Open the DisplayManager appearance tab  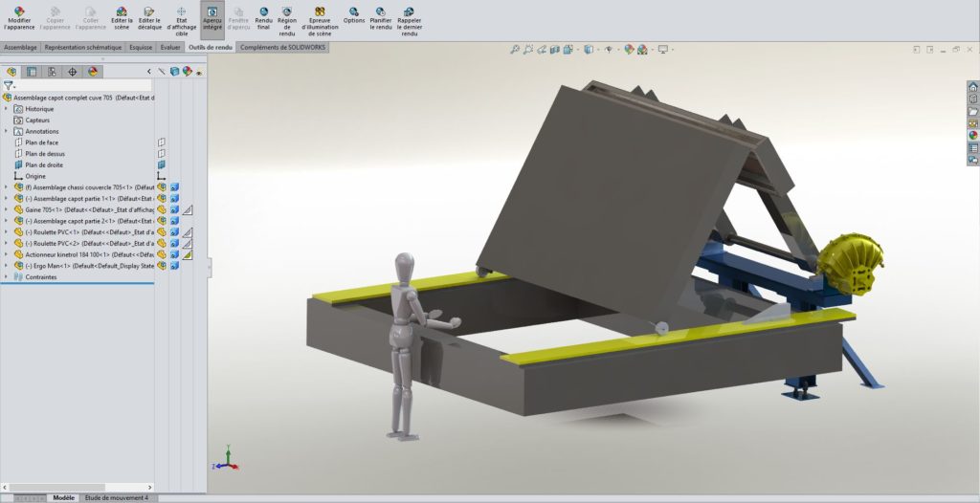pos(93,72)
